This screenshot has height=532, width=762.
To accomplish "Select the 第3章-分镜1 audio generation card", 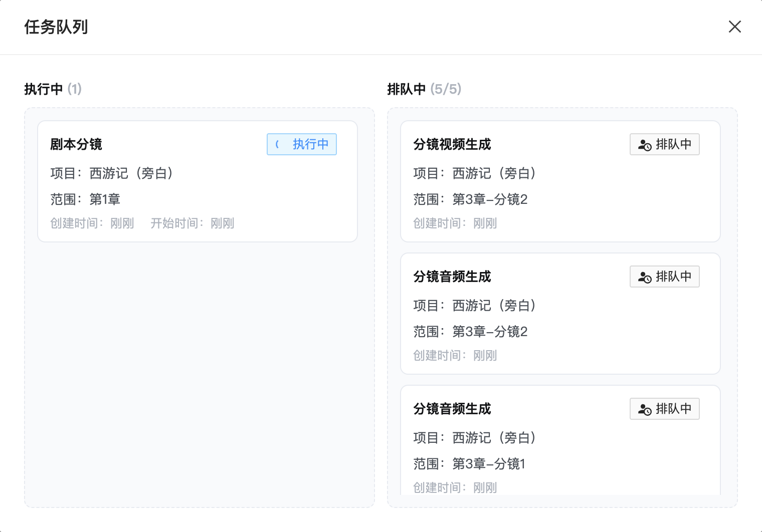I will (560, 441).
